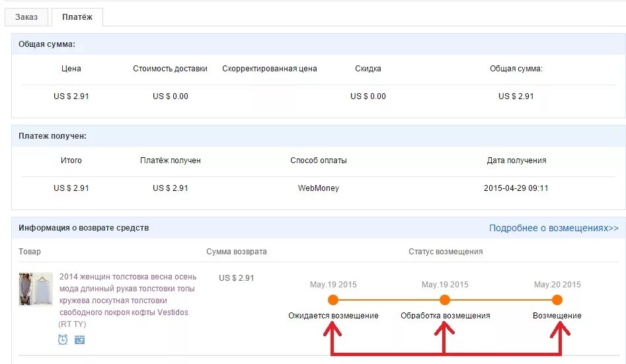
Task: Click the product thumbnail image
Action: (x=36, y=289)
